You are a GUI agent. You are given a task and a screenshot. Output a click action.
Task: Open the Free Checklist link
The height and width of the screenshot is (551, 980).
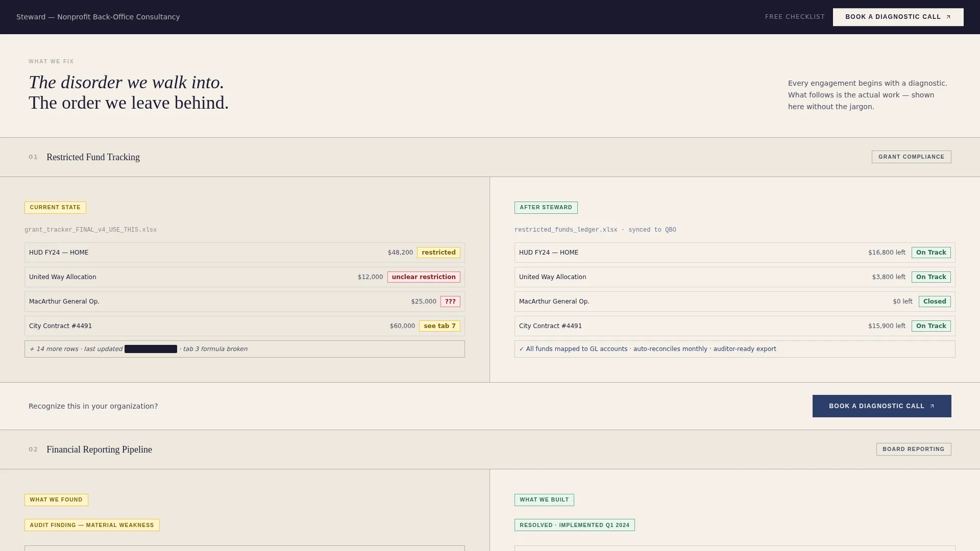(795, 17)
